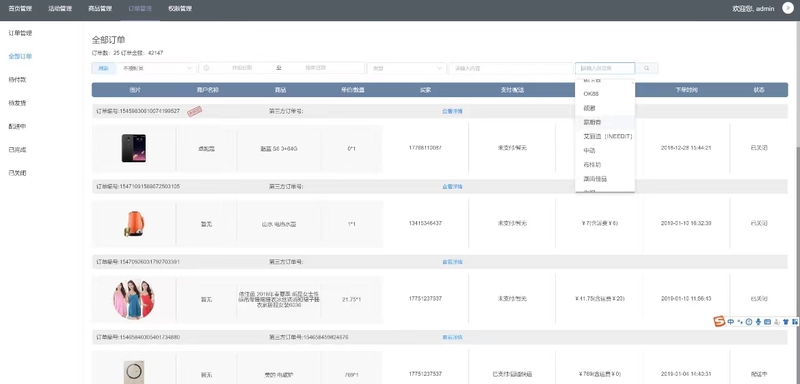Click the blue 刷新 refresh button
The height and width of the screenshot is (384, 800).
[104, 68]
